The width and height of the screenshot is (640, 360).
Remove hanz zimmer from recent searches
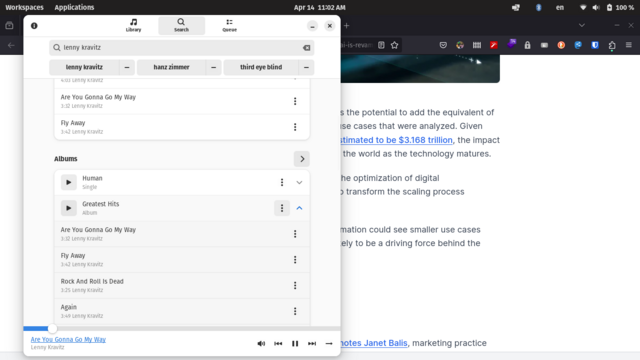pos(213,67)
